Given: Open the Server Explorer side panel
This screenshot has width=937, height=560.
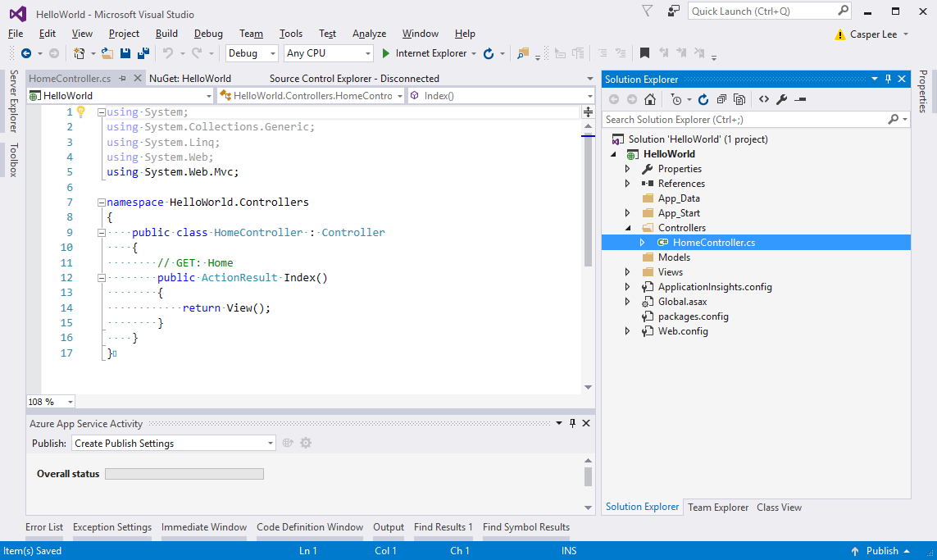Looking at the screenshot, I should 13,101.
